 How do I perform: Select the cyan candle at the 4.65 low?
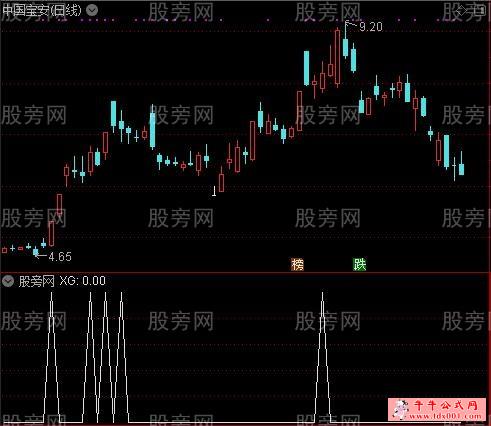(x=36, y=252)
